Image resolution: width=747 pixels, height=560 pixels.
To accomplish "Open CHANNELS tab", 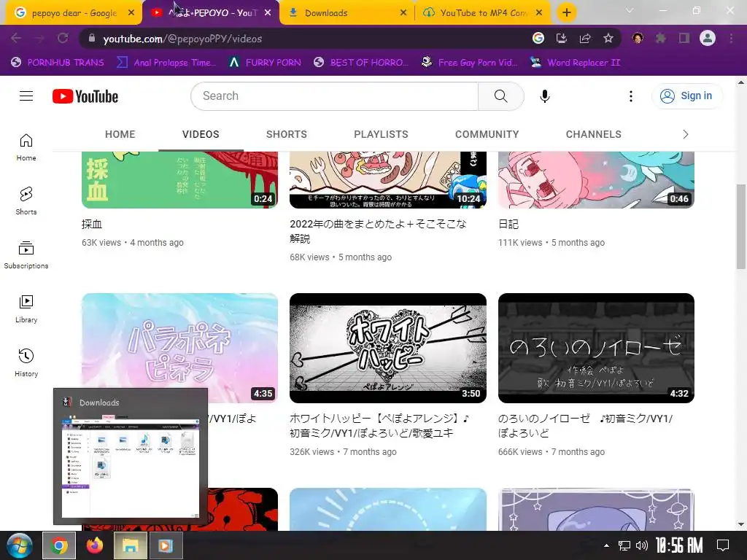I will click(594, 134).
